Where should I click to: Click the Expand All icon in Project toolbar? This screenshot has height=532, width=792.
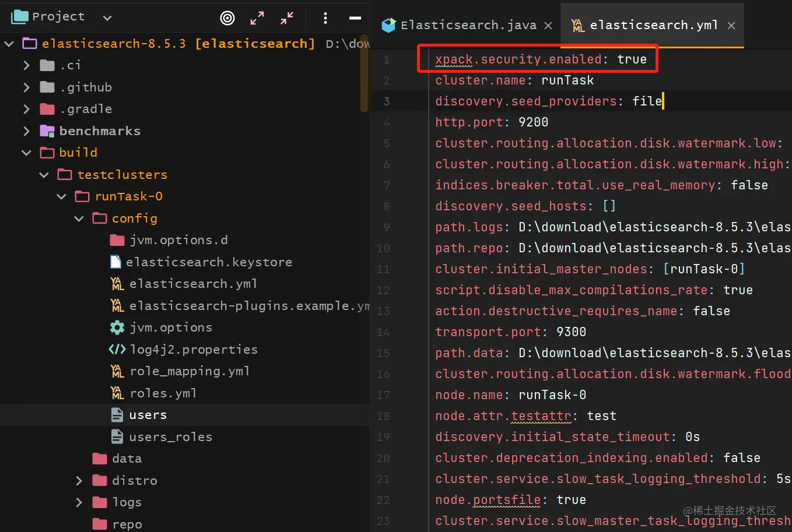(257, 18)
